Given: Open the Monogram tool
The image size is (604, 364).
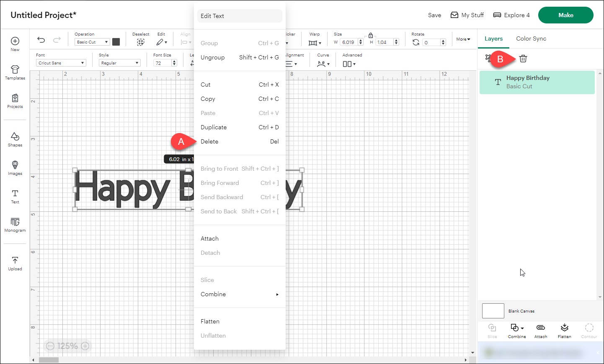Looking at the screenshot, I should pos(15,225).
